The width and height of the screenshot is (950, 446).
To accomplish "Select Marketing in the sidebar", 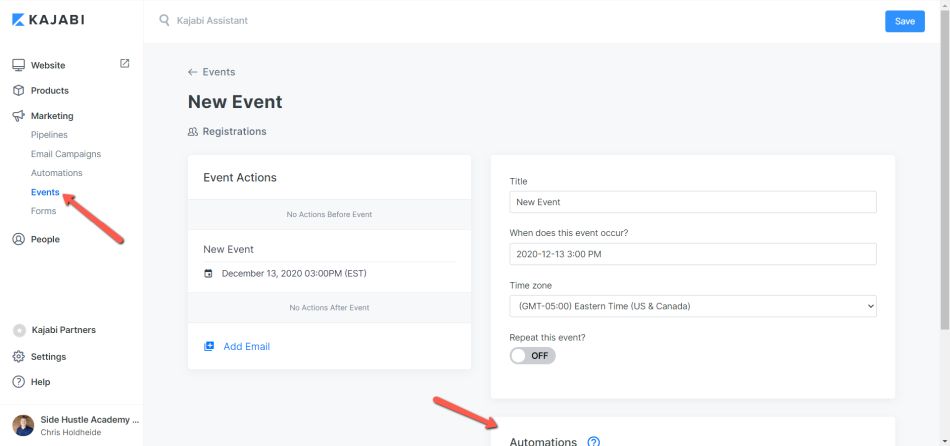I will 52,116.
